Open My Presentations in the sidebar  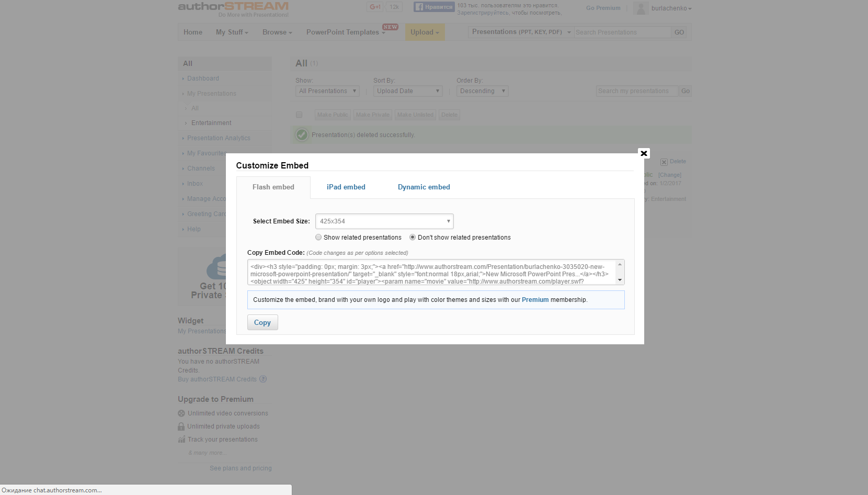coord(212,94)
